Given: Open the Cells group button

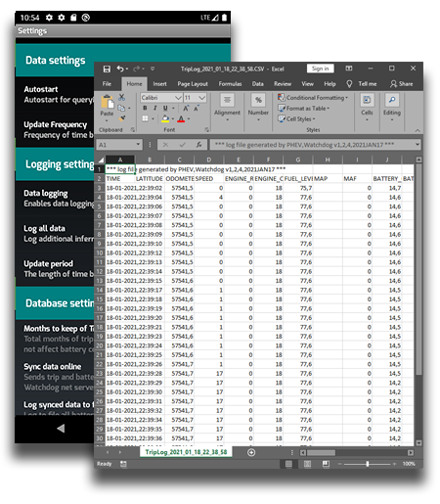Looking at the screenshot, I should (x=367, y=107).
